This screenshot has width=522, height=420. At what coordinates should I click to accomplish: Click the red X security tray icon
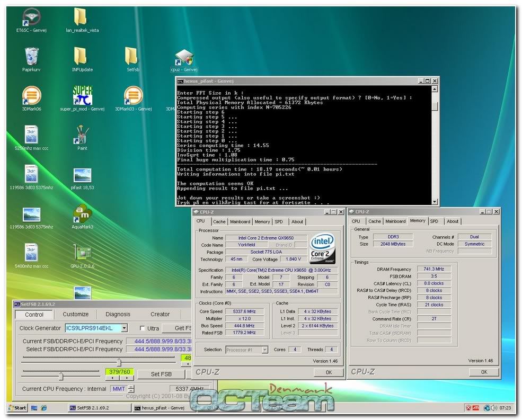tap(468, 408)
